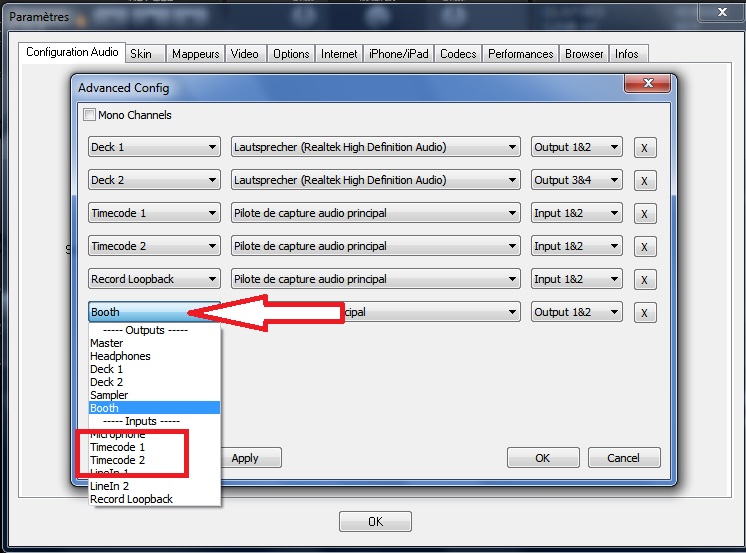The width and height of the screenshot is (746, 553).
Task: Remove the Record Loopback row with X
Action: click(x=645, y=280)
